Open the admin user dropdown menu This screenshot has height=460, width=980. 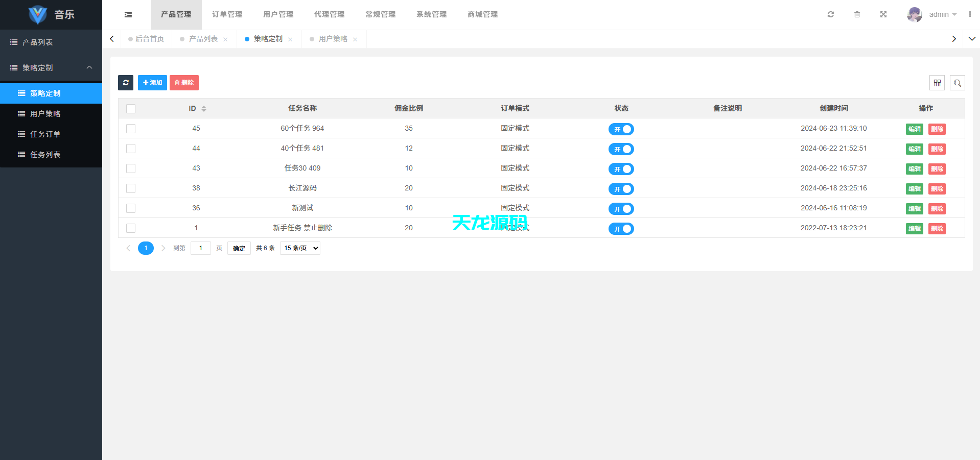(939, 14)
